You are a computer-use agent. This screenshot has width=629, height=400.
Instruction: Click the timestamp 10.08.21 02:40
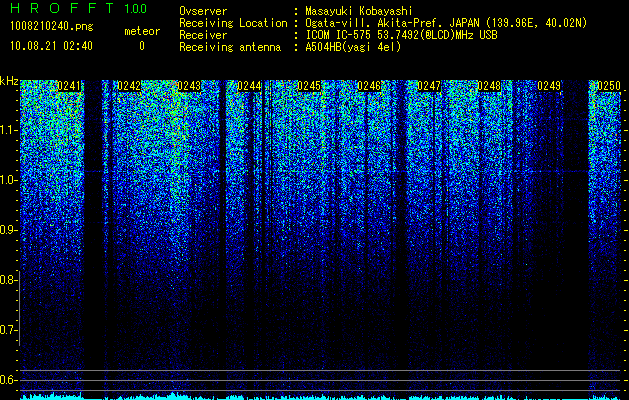point(51,46)
